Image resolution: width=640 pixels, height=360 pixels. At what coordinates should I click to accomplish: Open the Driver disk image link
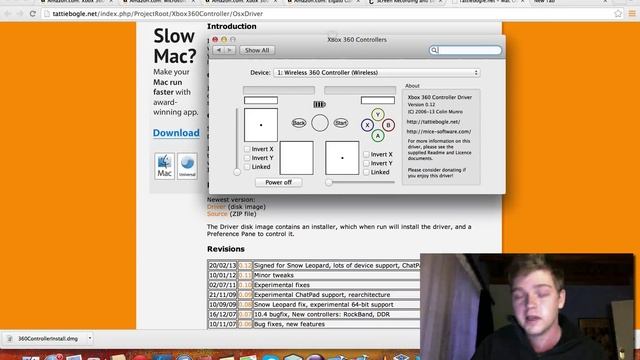click(216, 207)
